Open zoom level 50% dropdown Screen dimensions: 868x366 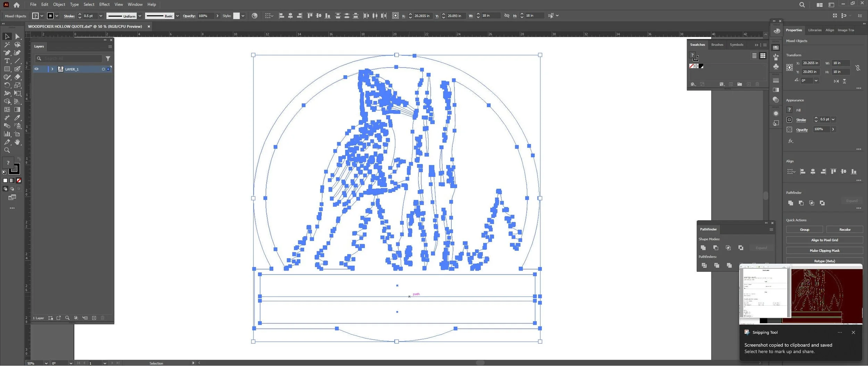point(46,363)
